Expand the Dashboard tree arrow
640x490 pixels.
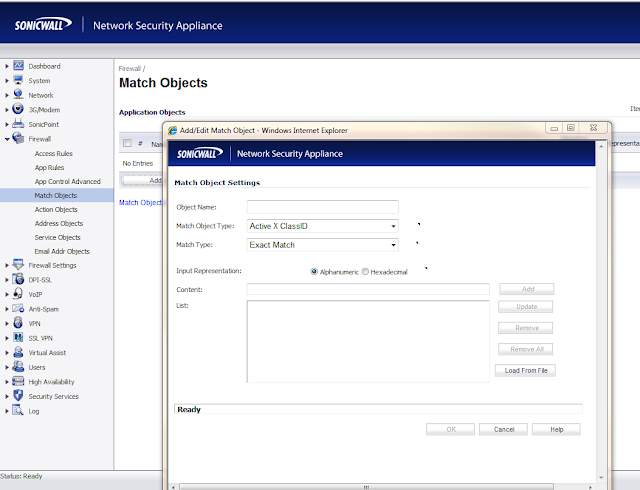(7, 66)
